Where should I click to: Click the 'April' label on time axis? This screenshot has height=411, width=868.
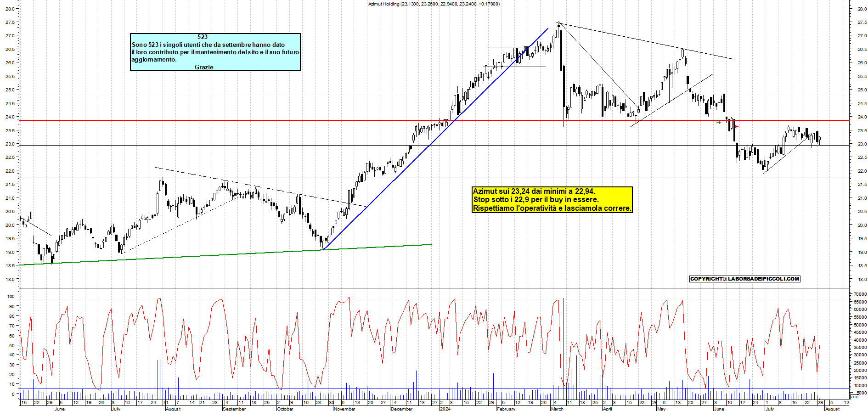[x=608, y=409]
